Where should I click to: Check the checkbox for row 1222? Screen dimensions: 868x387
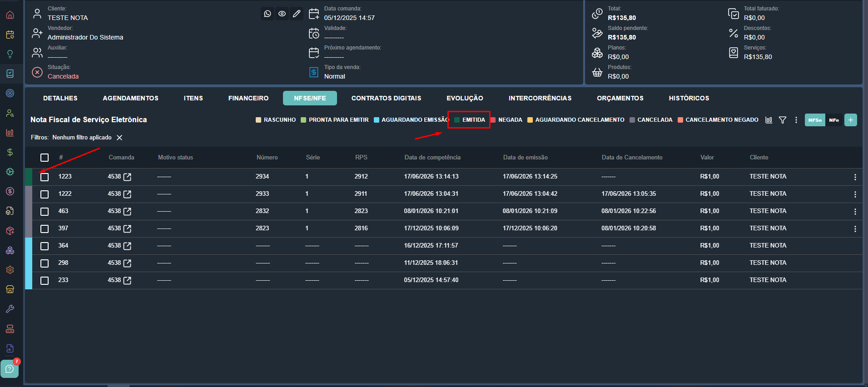pyautogui.click(x=45, y=194)
